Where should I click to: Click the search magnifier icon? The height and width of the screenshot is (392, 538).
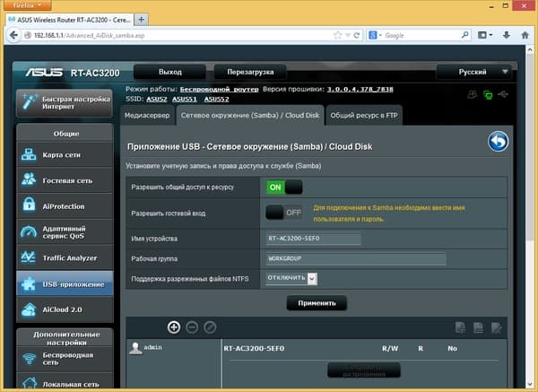tap(464, 35)
